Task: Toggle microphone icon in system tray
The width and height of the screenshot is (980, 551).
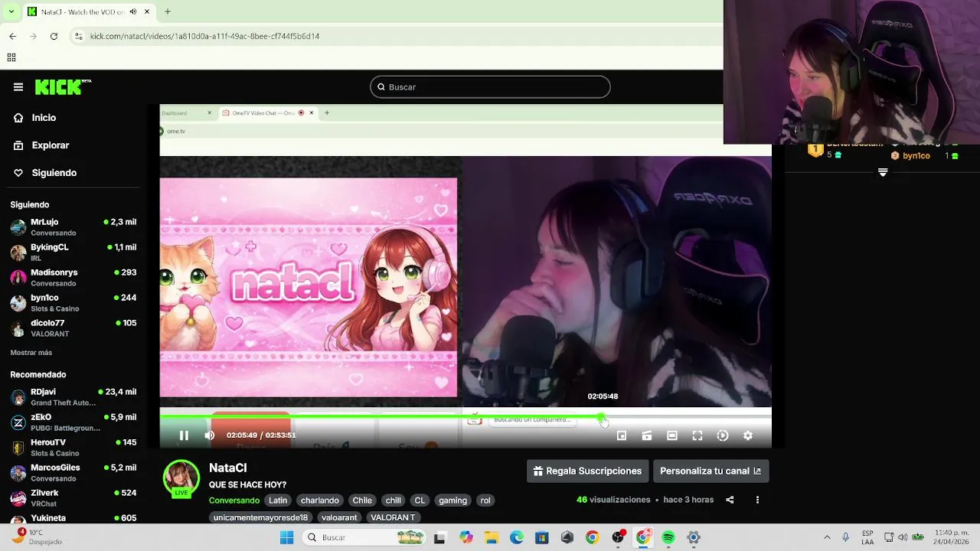Action: point(845,537)
